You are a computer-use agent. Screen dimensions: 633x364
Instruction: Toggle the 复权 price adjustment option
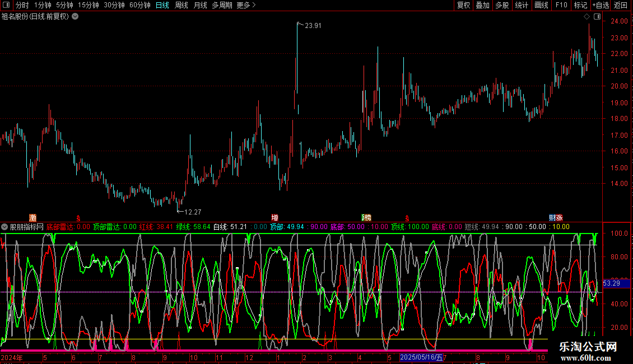tap(463, 5)
